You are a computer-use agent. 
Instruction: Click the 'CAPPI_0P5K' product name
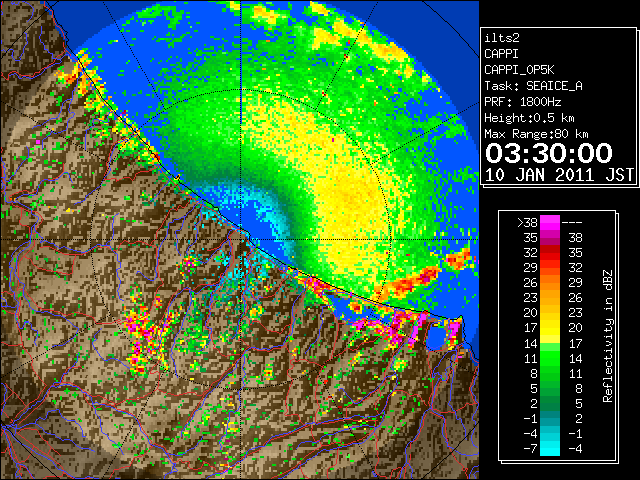[x=519, y=70]
